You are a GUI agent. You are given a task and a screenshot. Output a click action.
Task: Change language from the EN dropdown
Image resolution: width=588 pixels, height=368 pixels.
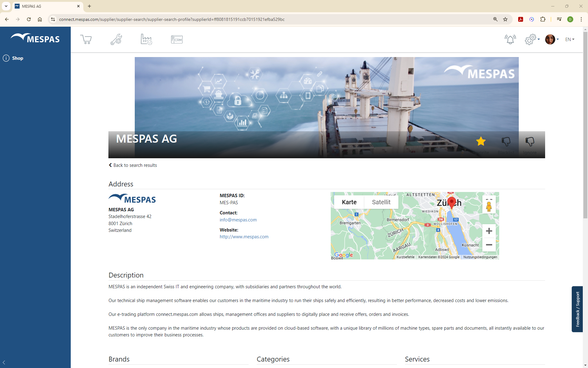click(570, 39)
